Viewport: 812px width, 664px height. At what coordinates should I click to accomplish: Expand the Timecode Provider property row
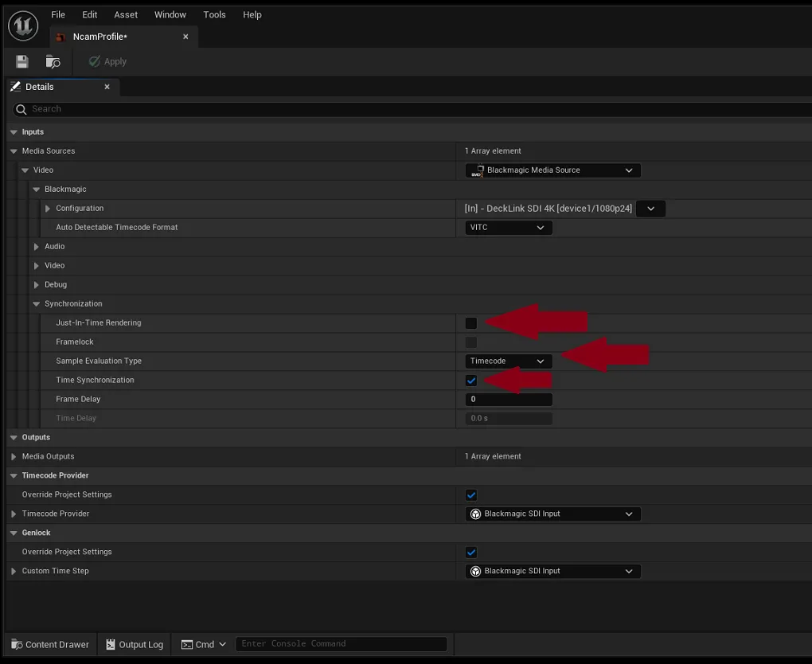[x=14, y=514]
